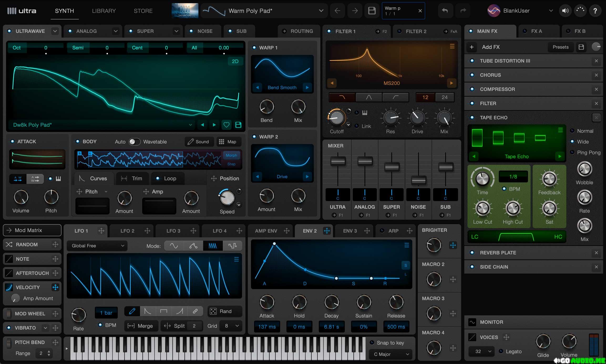The height and width of the screenshot is (364, 606).
Task: Open the filter display hamburger menu
Action: pos(452,46)
